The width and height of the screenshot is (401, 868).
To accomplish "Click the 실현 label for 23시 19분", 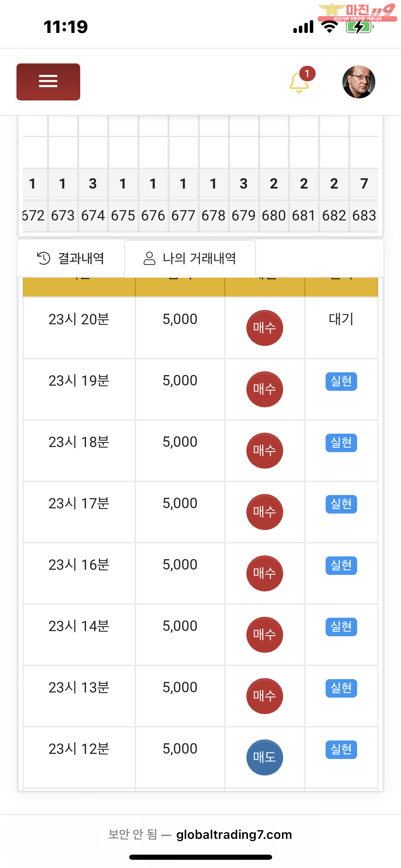I will (x=341, y=381).
